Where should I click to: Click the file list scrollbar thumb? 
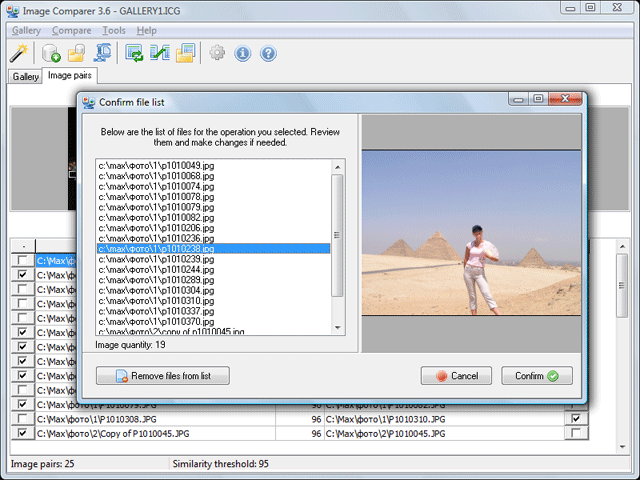[337, 236]
